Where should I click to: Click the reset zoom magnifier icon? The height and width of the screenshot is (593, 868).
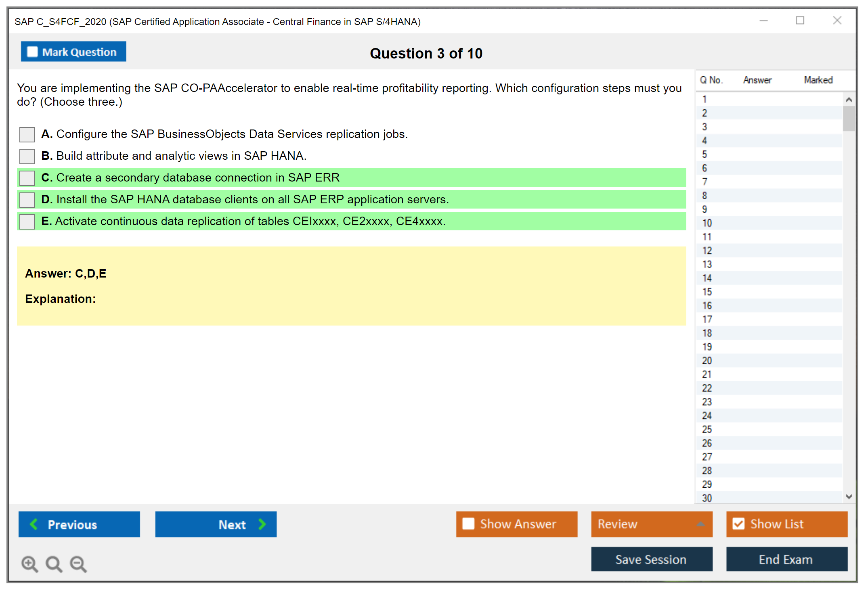point(54,564)
